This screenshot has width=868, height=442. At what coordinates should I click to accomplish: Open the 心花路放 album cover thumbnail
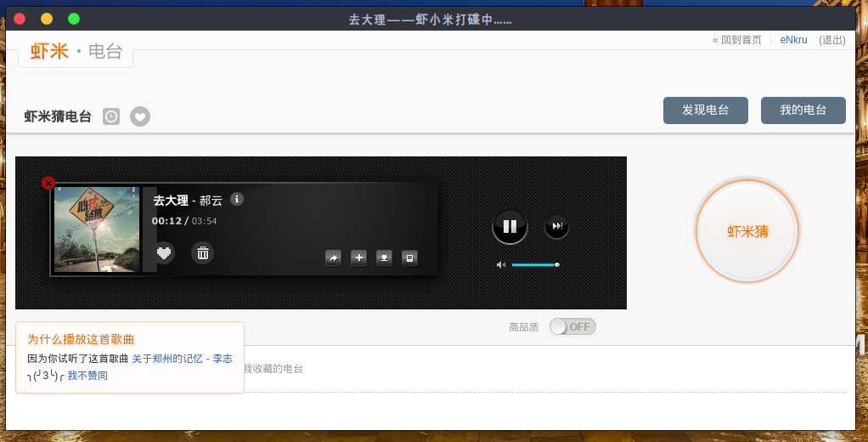[x=97, y=229]
